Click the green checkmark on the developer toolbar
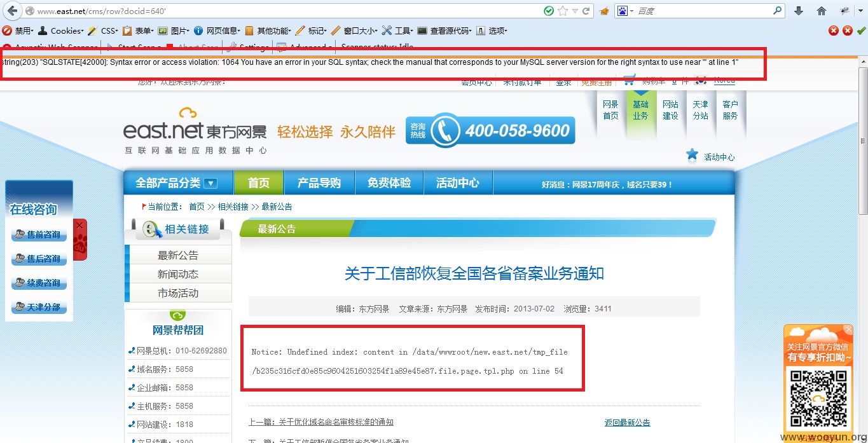868x443 pixels. click(861, 30)
